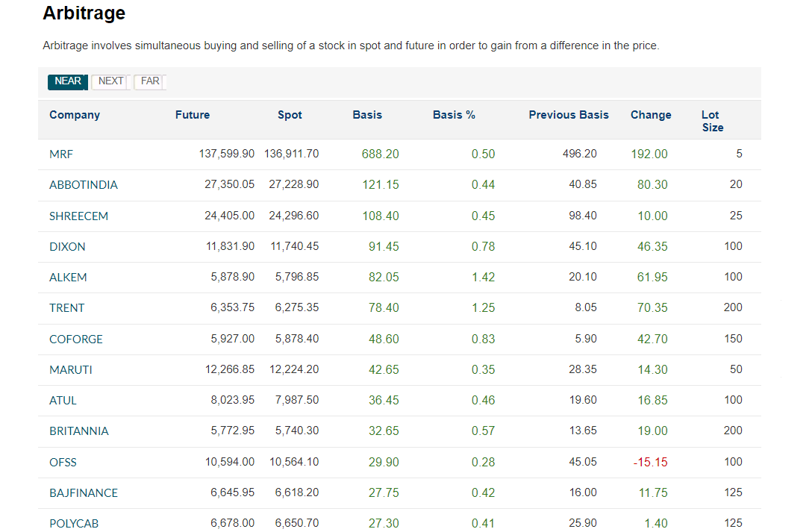Click ALKEM change value 61.95
812x532 pixels.
coord(652,278)
